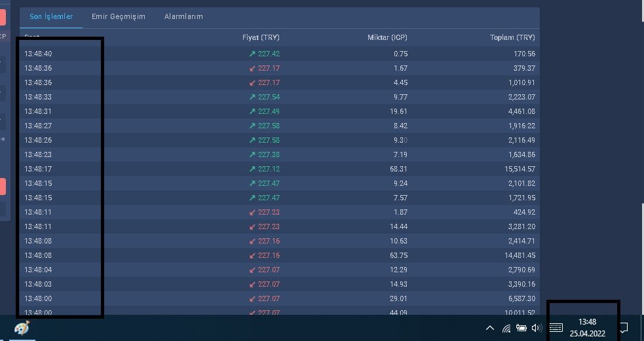Image resolution: width=644 pixels, height=341 pixels.
Task: Select the Miktar (ICP) column header
Action: pos(387,37)
